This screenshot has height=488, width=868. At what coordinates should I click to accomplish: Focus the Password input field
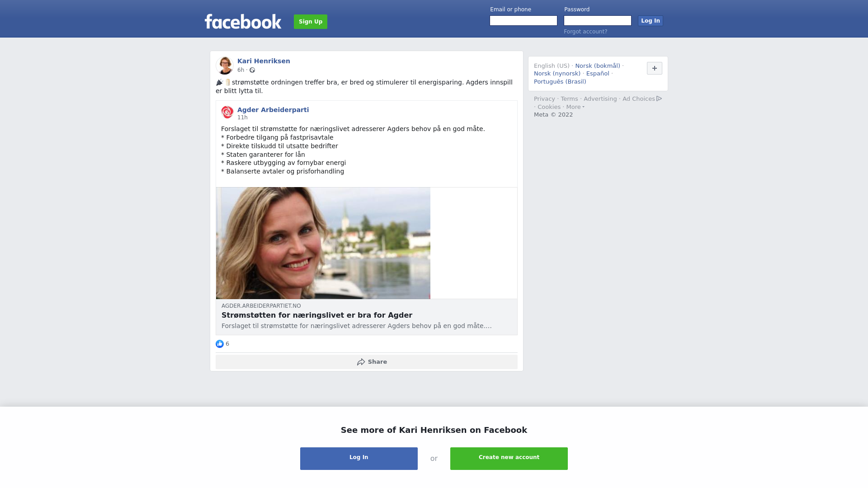[598, 21]
